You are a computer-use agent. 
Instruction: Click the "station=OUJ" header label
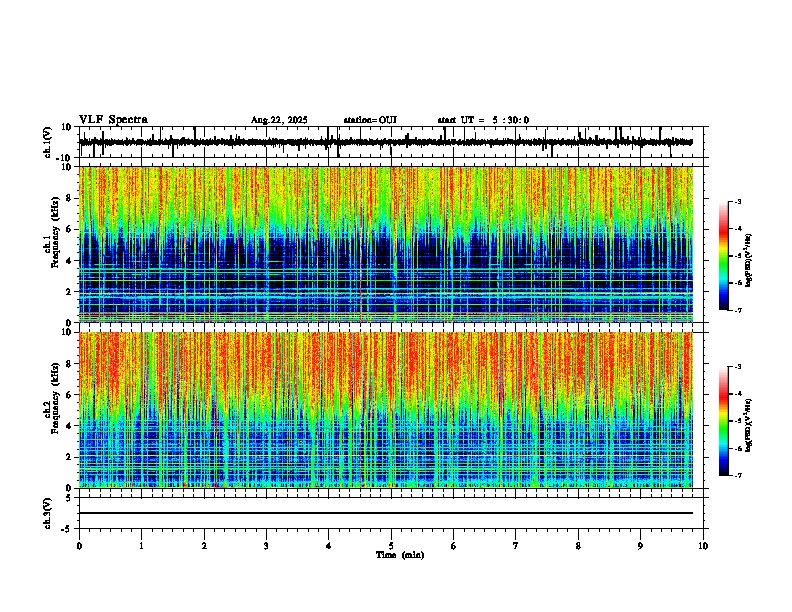(x=370, y=120)
